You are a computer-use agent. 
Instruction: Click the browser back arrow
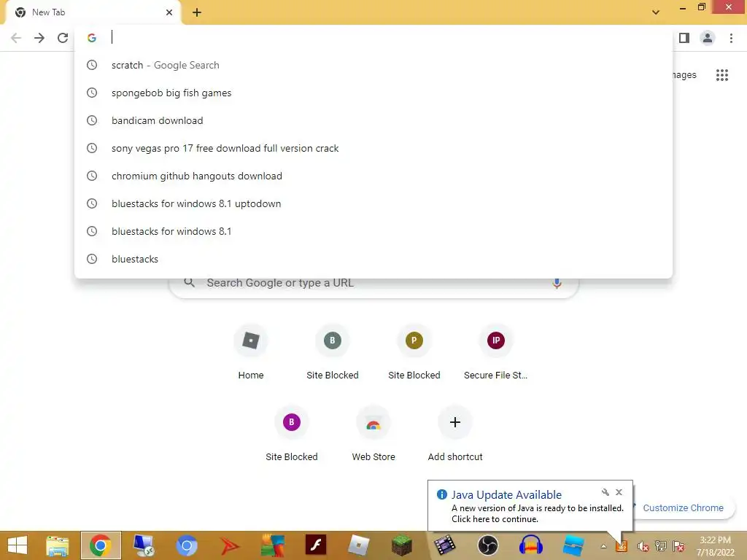click(x=16, y=38)
